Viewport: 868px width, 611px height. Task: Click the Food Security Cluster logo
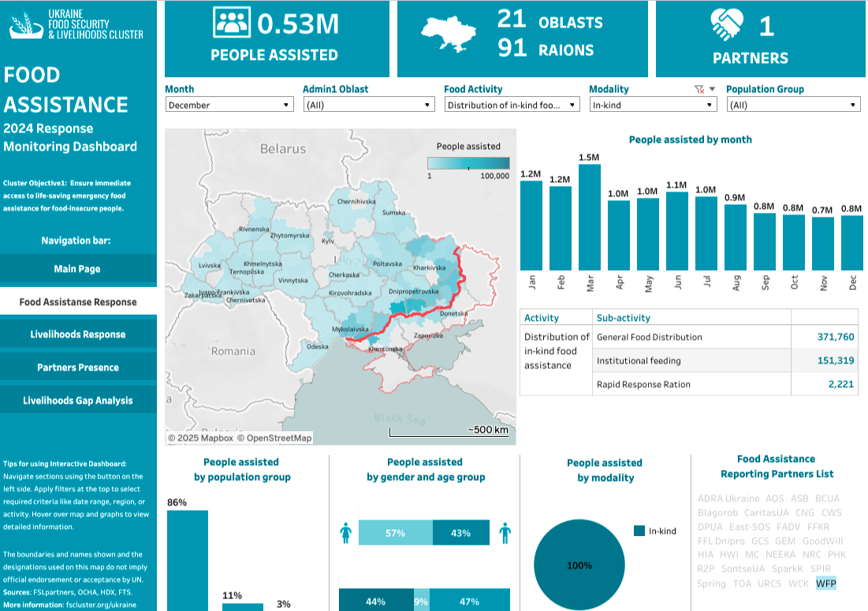tap(25, 25)
